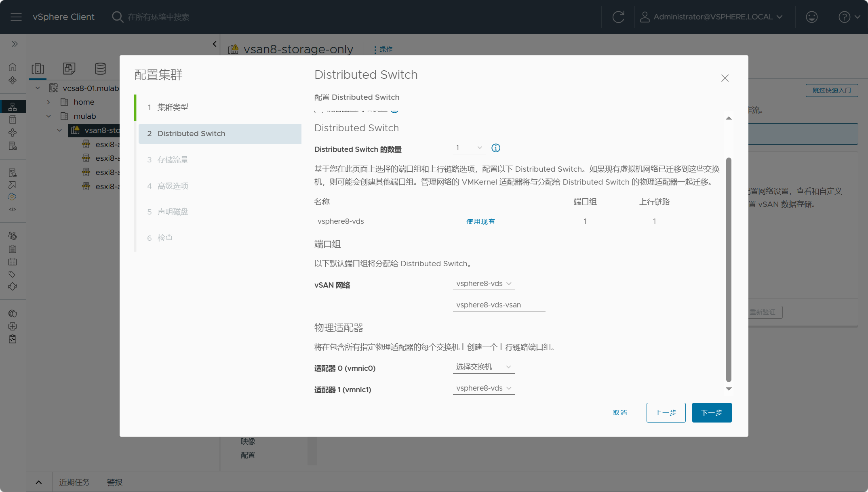Image resolution: width=868 pixels, height=492 pixels.
Task: Open the shield security icon in sidebar
Action: click(x=13, y=313)
